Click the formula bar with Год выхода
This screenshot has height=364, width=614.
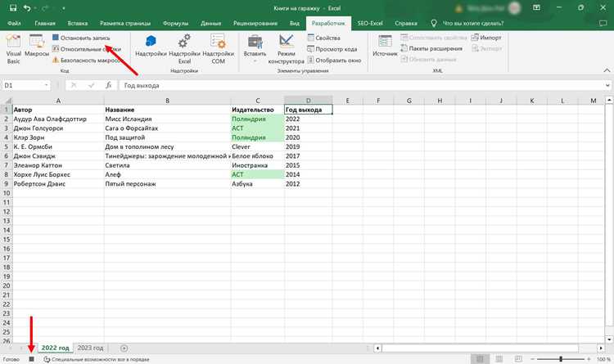coord(361,85)
